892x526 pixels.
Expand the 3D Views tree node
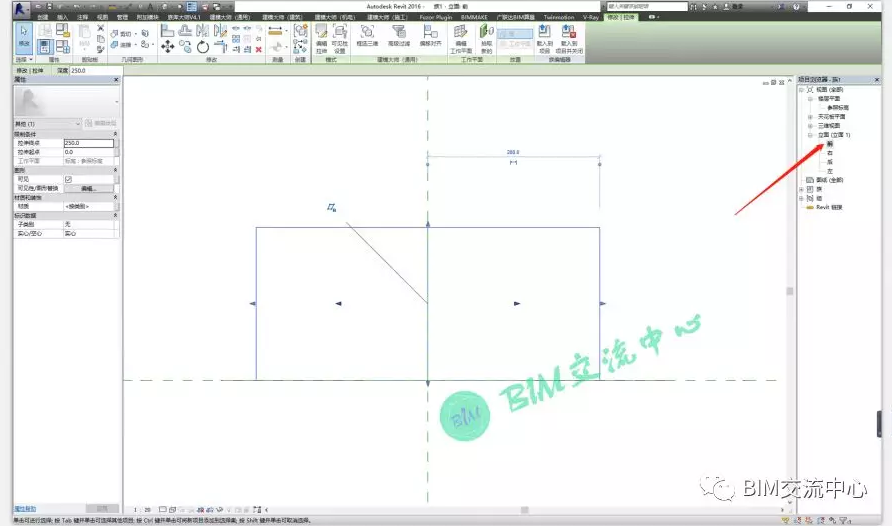(x=810, y=126)
